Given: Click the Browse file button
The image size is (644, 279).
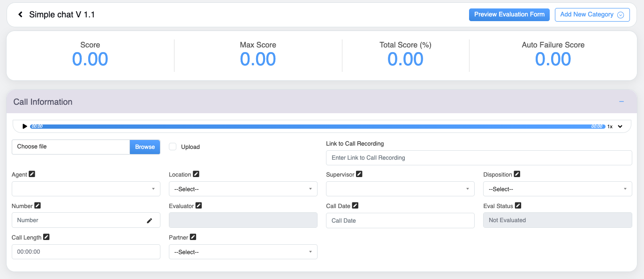Looking at the screenshot, I should click(145, 147).
